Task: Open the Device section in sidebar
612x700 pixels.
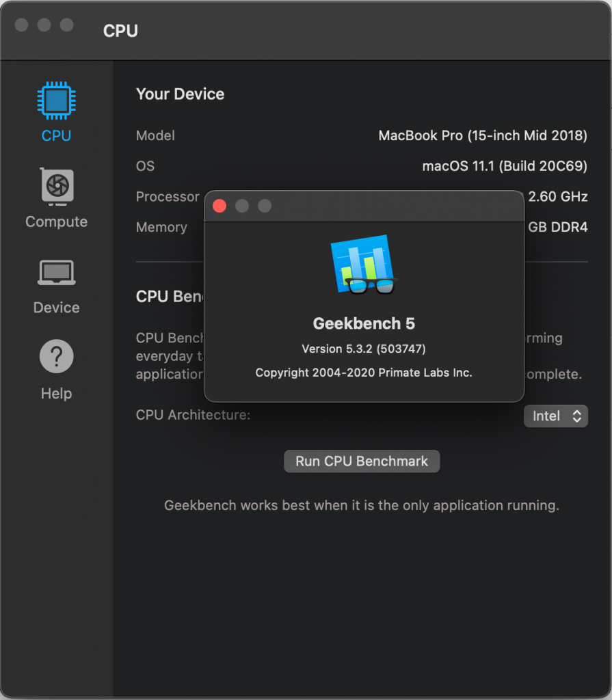Action: coord(56,286)
